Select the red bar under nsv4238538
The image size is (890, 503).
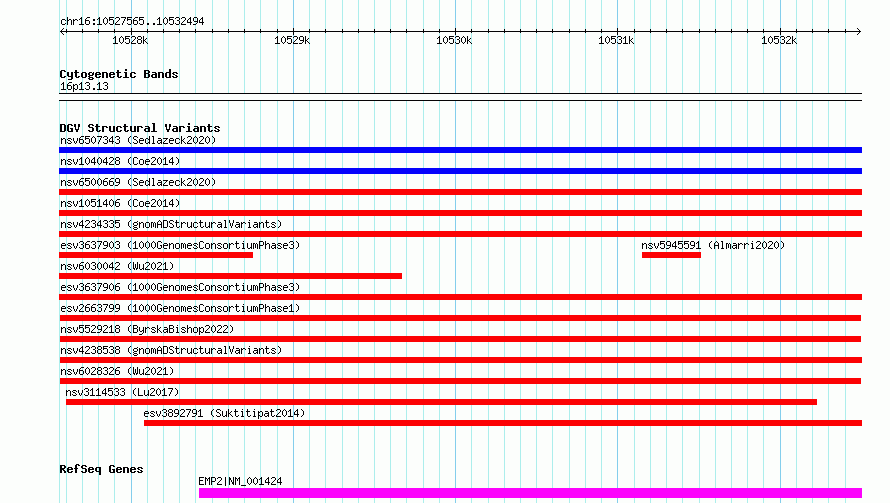[460, 361]
